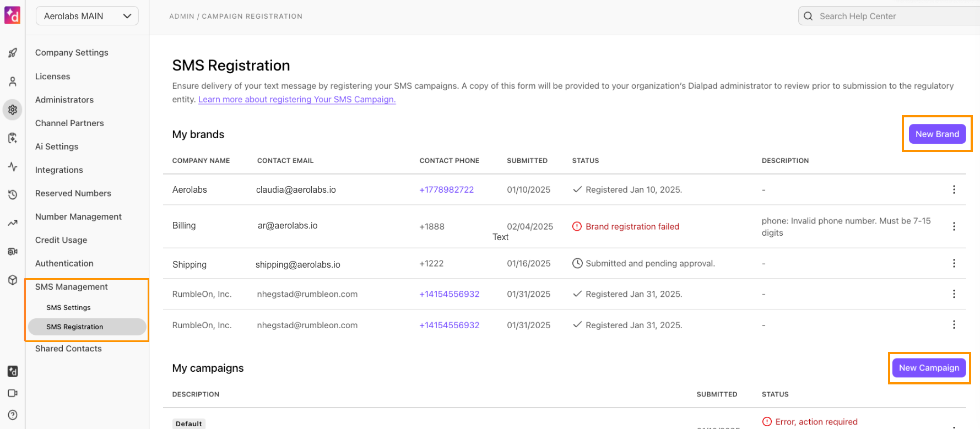Open the history clock sidebar icon

coord(13,194)
